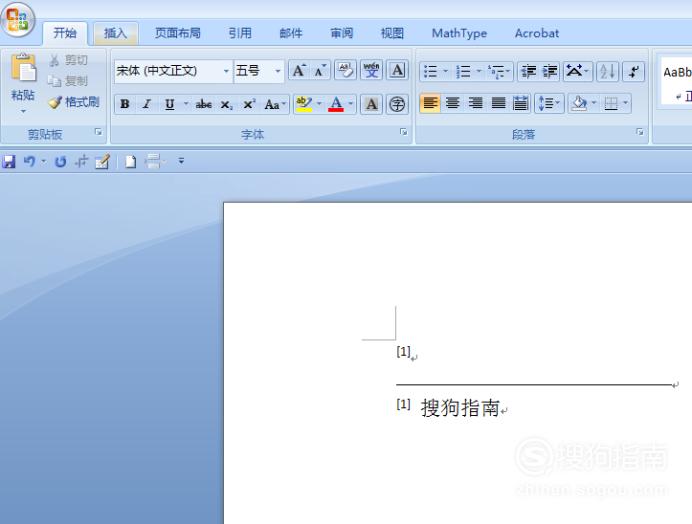
Task: Decrease paragraph indent
Action: 528,71
